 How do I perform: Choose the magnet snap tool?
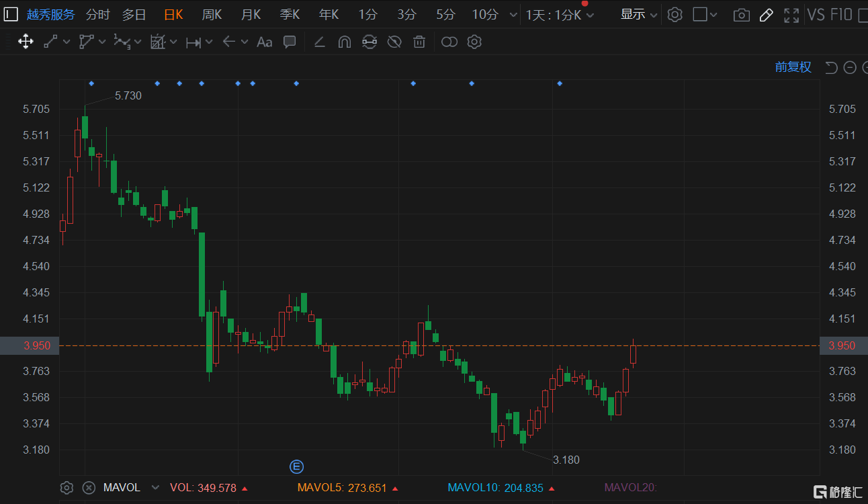344,42
